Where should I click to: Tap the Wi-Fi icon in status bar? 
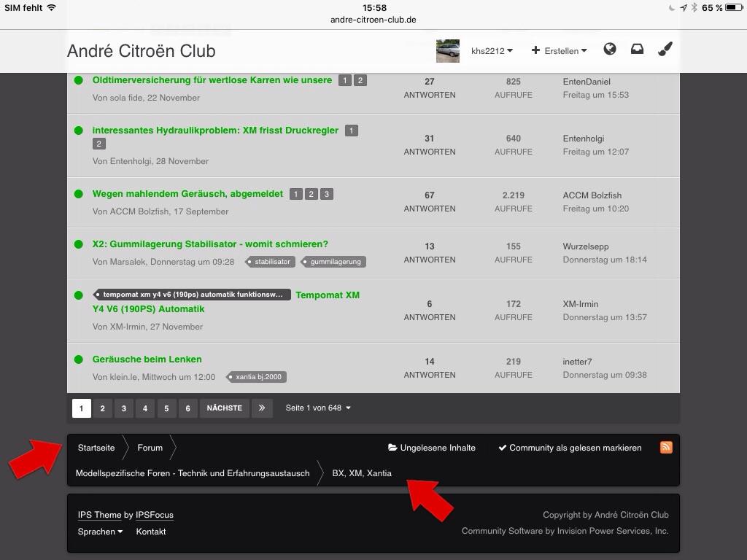pos(52,7)
